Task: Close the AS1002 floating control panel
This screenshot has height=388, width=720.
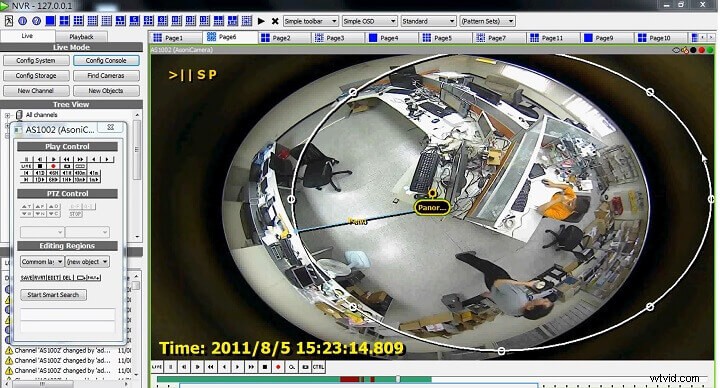Action: click(111, 127)
